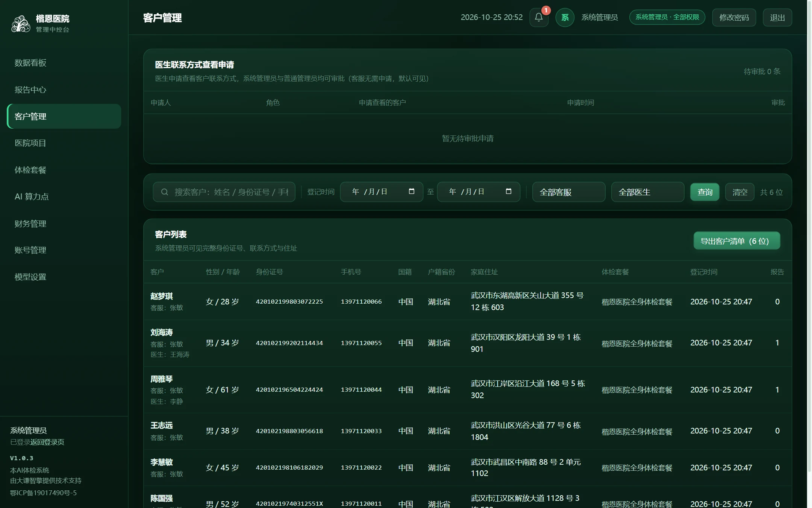Focus the 搜索客户 search field
Viewport: 812px width, 508px height.
pyautogui.click(x=224, y=192)
